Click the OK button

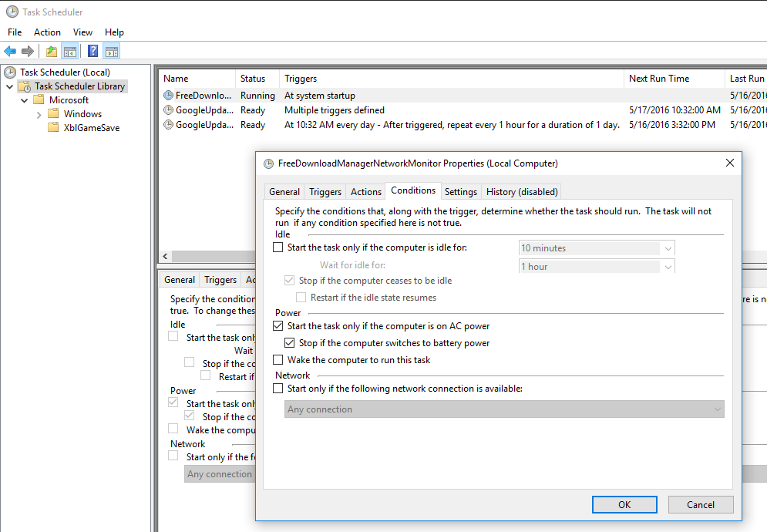pos(624,504)
